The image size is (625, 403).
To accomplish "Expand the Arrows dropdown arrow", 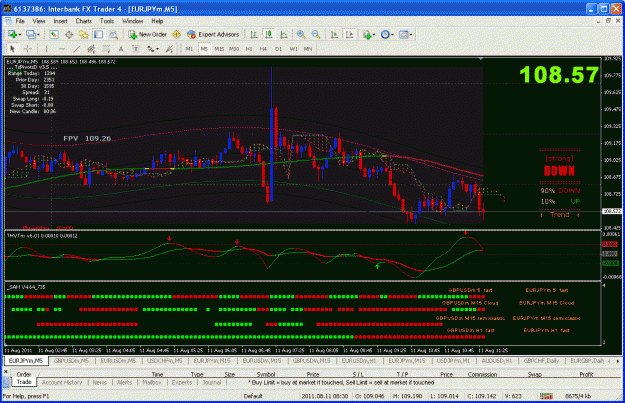I will [157, 49].
